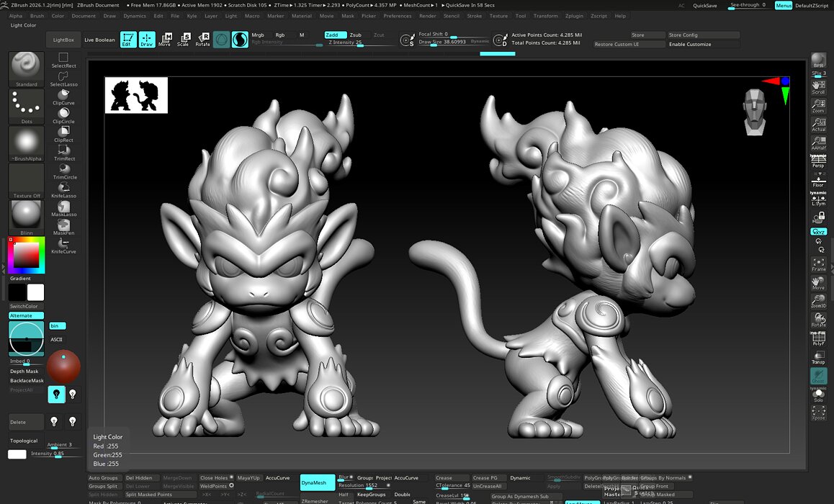Click the AAHalf view icon

coord(818,143)
